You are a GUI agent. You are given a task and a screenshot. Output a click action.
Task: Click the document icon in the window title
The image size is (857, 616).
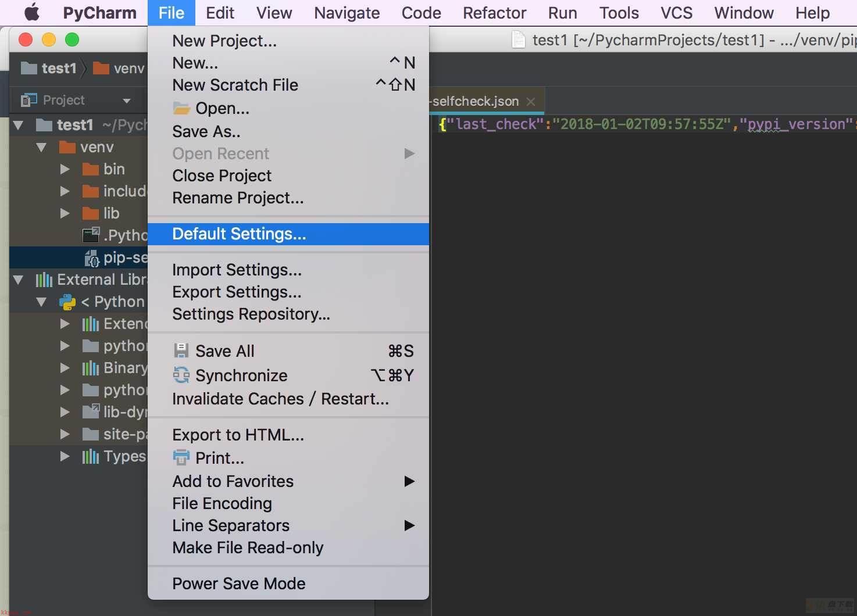518,40
